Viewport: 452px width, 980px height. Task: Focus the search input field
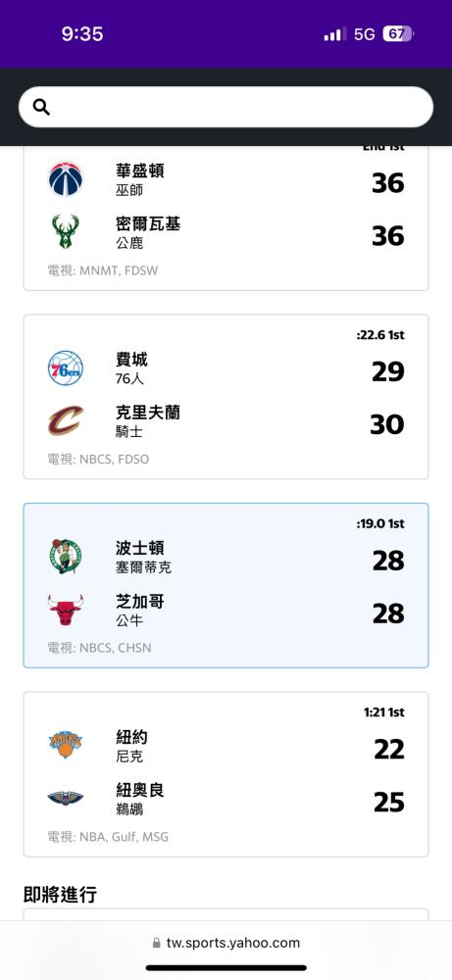[226, 107]
